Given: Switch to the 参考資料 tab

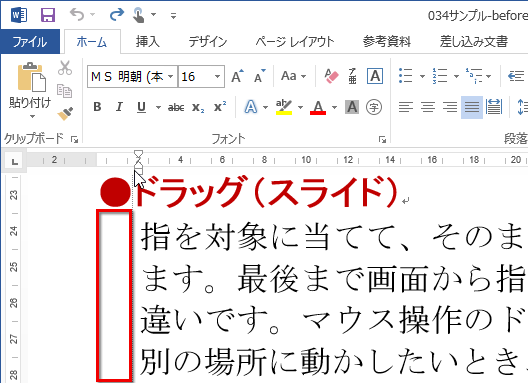Looking at the screenshot, I should click(x=387, y=42).
